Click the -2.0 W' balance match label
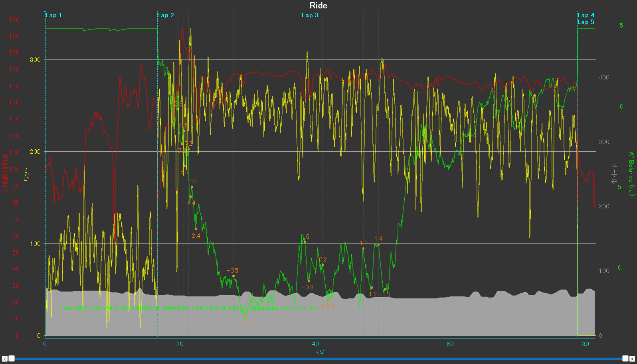Viewport: 637px width, 364px height. click(x=328, y=306)
